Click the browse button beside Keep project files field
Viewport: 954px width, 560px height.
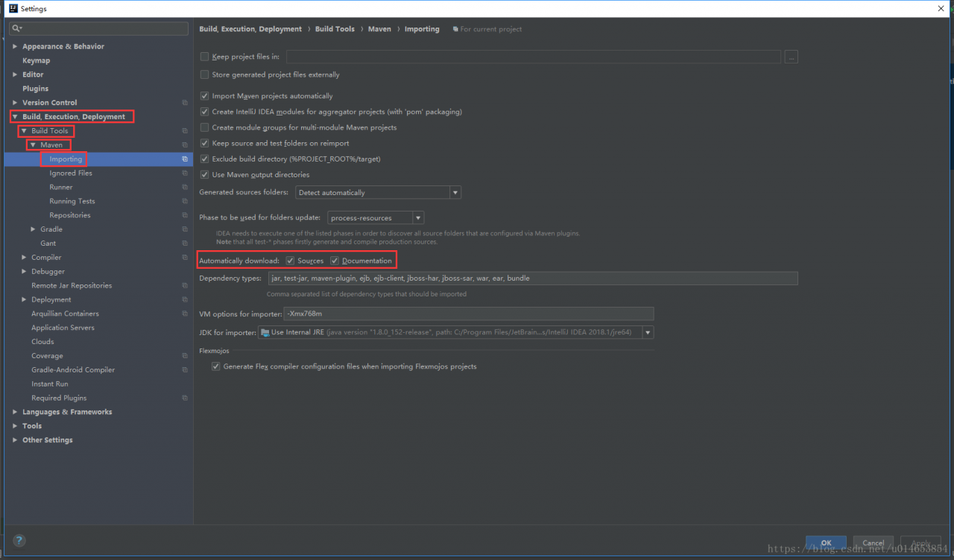pos(791,57)
